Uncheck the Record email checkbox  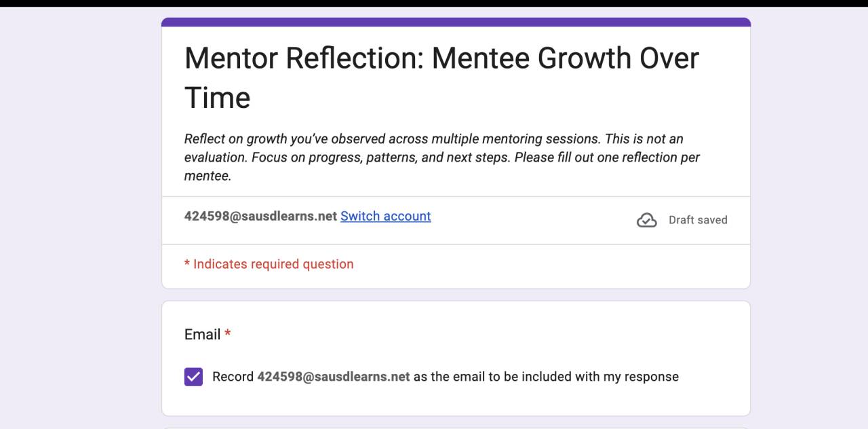[193, 377]
